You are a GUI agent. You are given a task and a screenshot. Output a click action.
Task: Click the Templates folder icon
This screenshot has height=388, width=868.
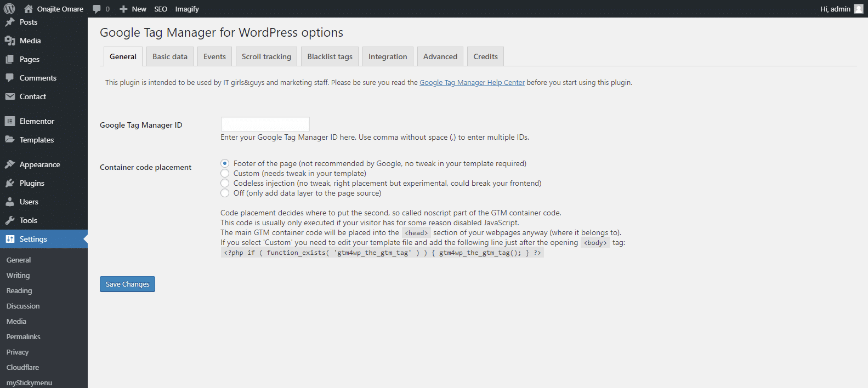tap(10, 140)
